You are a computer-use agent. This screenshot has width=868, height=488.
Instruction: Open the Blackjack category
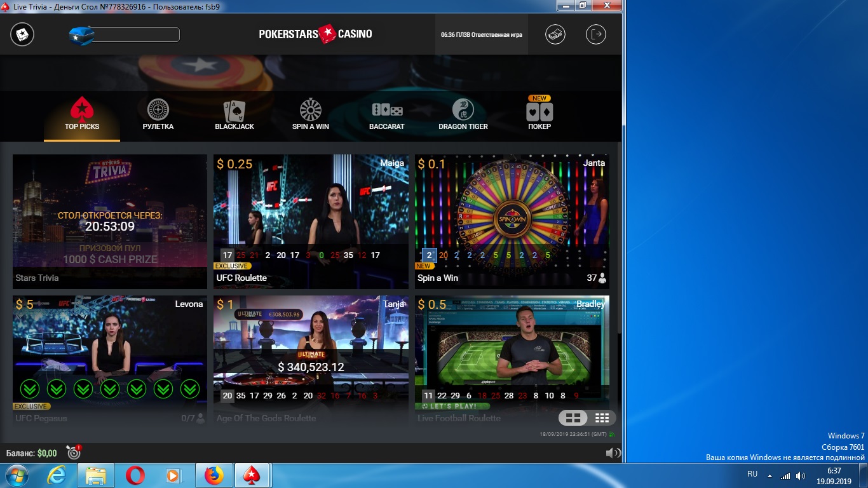pyautogui.click(x=234, y=115)
